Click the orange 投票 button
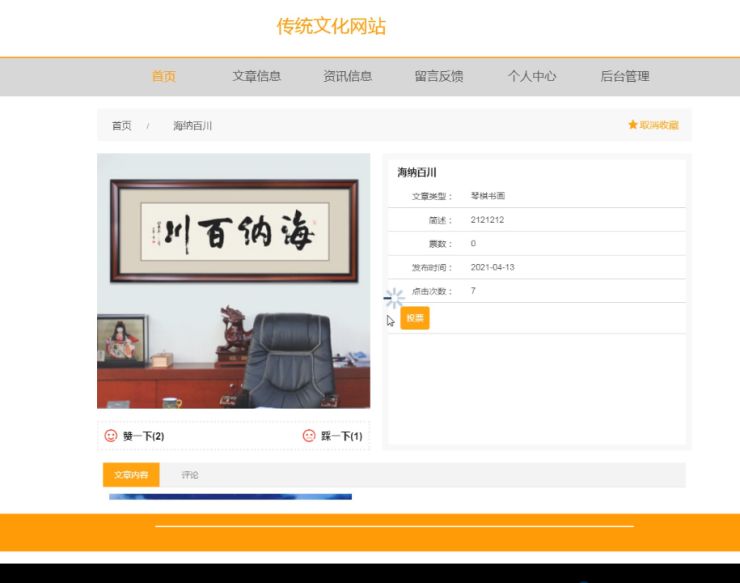Image resolution: width=740 pixels, height=583 pixels. click(x=415, y=318)
